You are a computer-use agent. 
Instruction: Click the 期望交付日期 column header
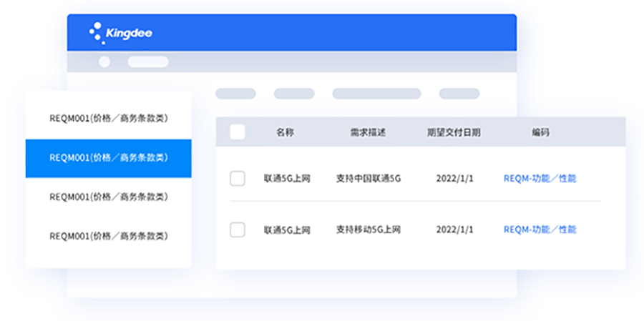454,132
